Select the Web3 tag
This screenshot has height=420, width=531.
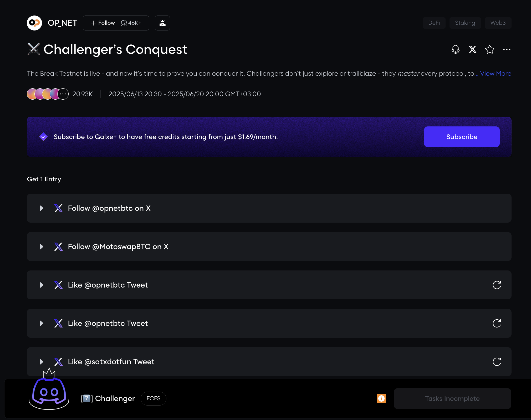pyautogui.click(x=498, y=23)
